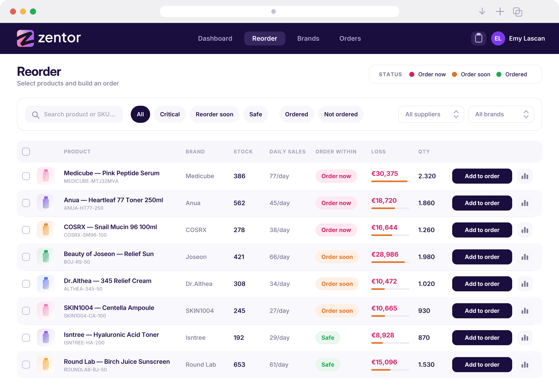
Task: Open chart for Medicube Pink Peptide Serum
Action: pos(525,176)
